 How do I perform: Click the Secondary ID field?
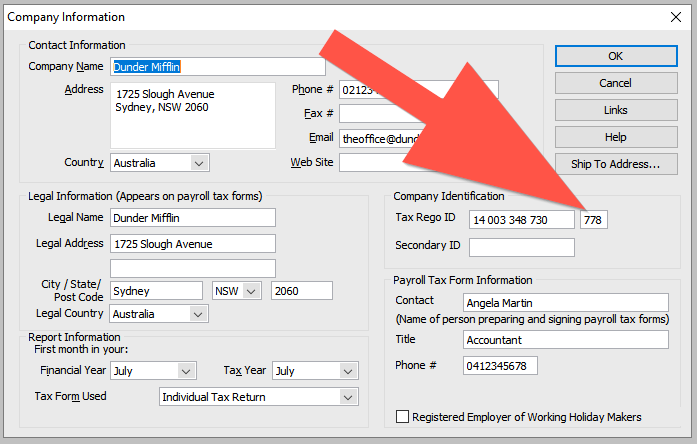click(x=522, y=248)
